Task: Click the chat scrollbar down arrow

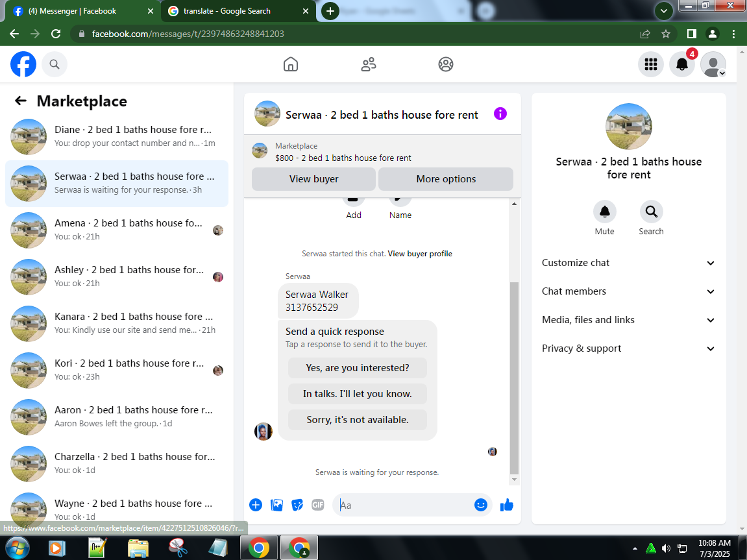Action: [x=514, y=480]
